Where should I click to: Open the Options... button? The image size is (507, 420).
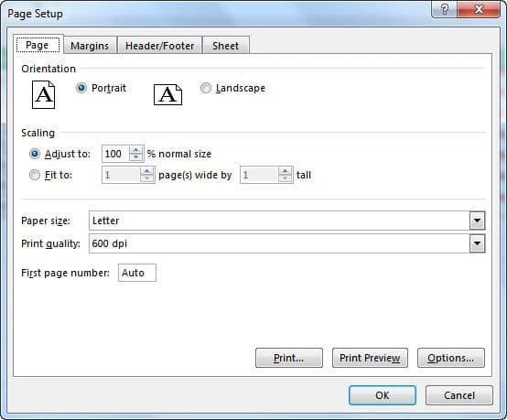pos(451,358)
